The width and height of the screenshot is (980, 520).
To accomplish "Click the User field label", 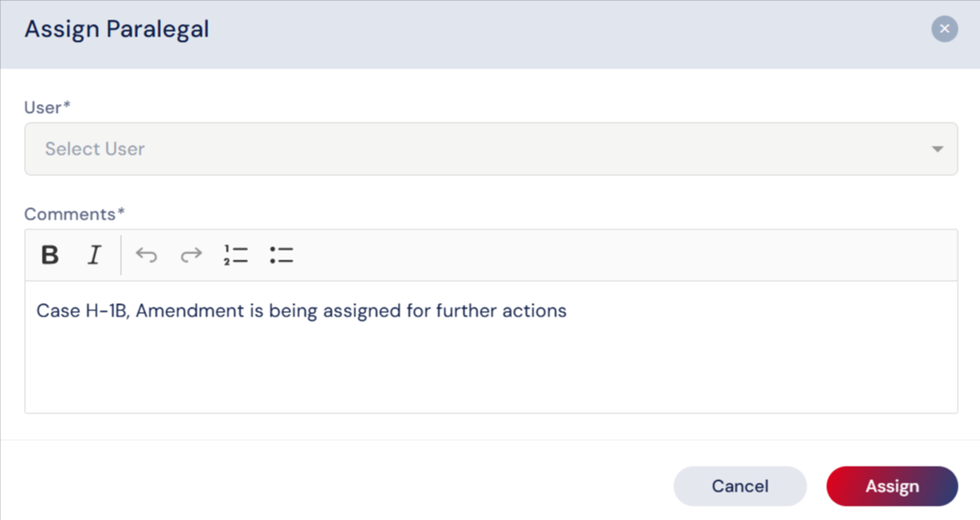I will click(47, 108).
